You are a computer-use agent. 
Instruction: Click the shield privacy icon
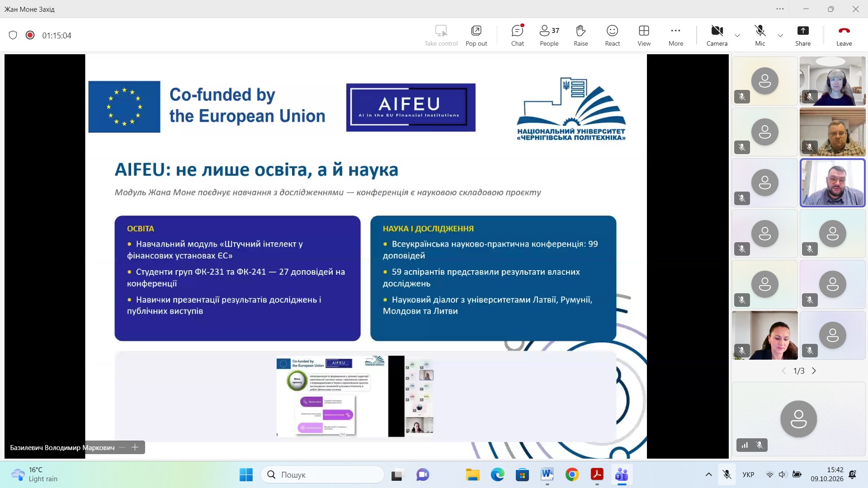point(13,35)
